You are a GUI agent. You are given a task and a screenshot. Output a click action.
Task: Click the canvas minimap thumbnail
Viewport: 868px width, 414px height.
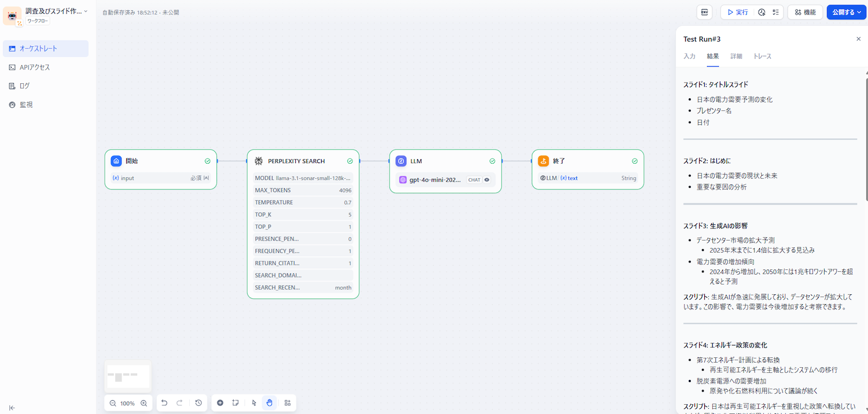(128, 377)
